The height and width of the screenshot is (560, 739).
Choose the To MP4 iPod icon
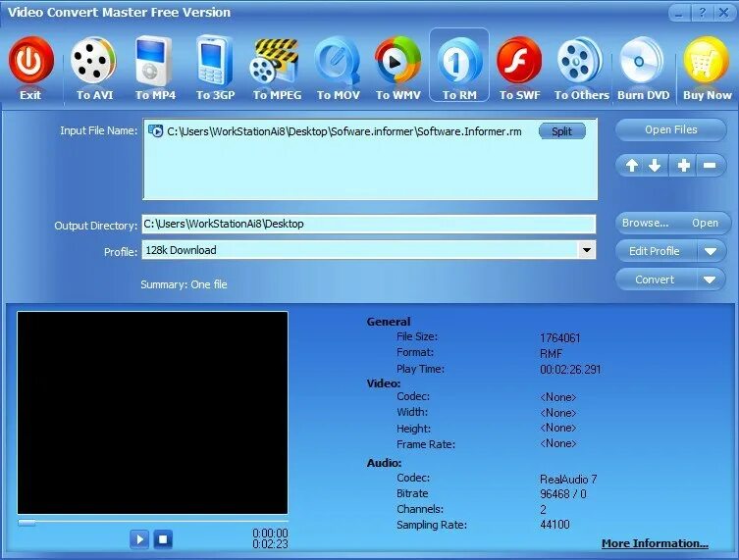(154, 61)
